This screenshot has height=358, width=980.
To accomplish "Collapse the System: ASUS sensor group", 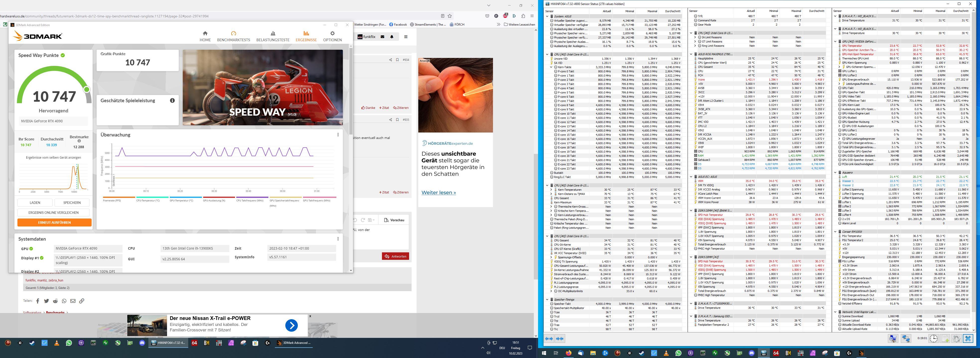I will (x=547, y=16).
